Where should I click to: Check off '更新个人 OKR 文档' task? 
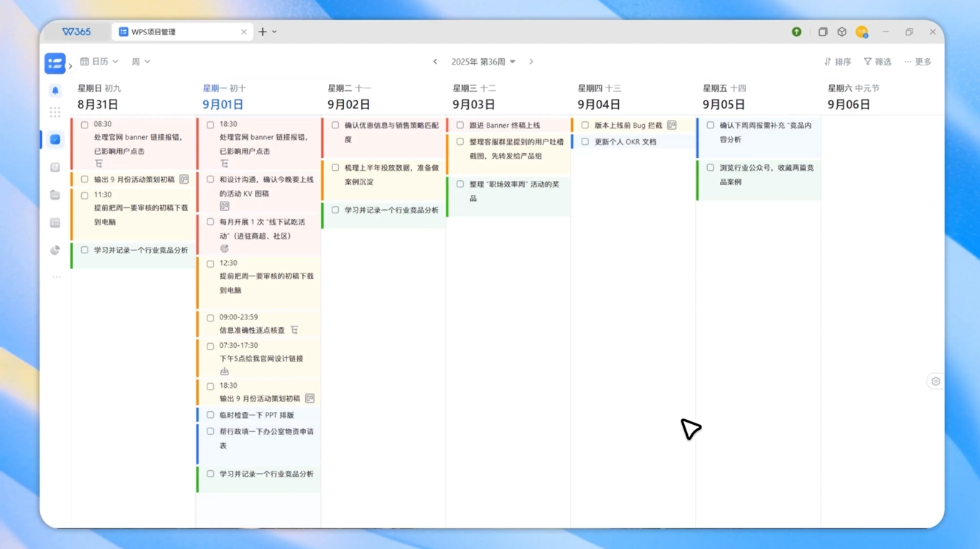[x=585, y=142]
